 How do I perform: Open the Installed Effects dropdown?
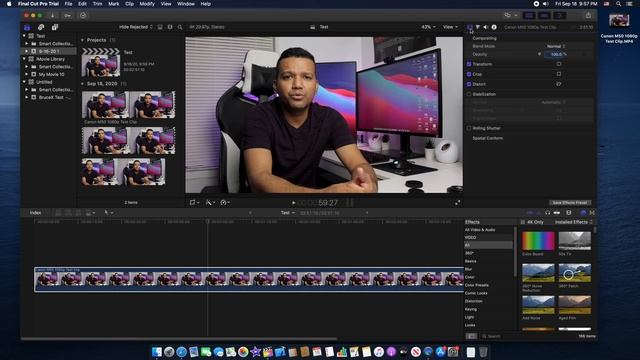click(573, 222)
